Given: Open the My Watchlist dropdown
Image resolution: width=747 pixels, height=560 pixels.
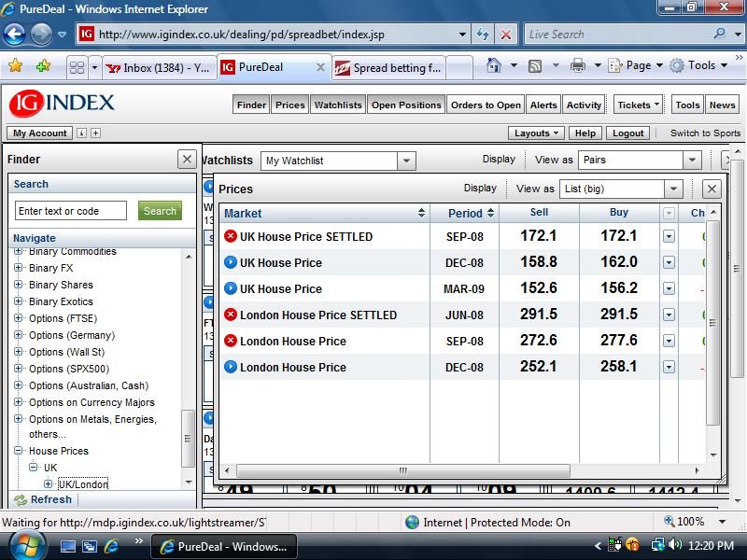Looking at the screenshot, I should (x=406, y=161).
